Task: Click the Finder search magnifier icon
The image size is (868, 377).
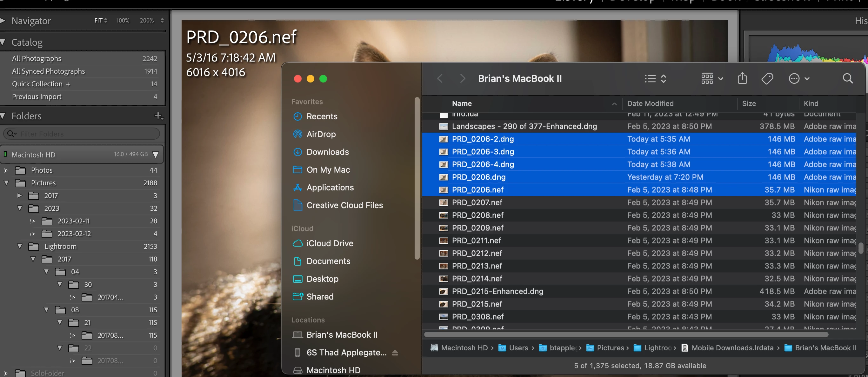Action: pyautogui.click(x=847, y=78)
